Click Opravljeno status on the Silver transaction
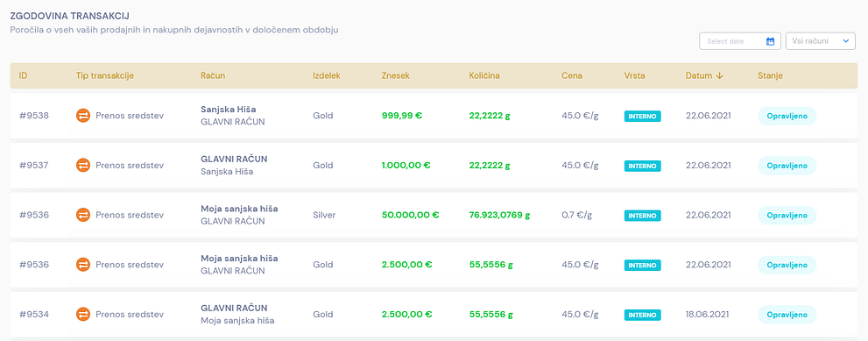The width and height of the screenshot is (868, 341). point(787,215)
